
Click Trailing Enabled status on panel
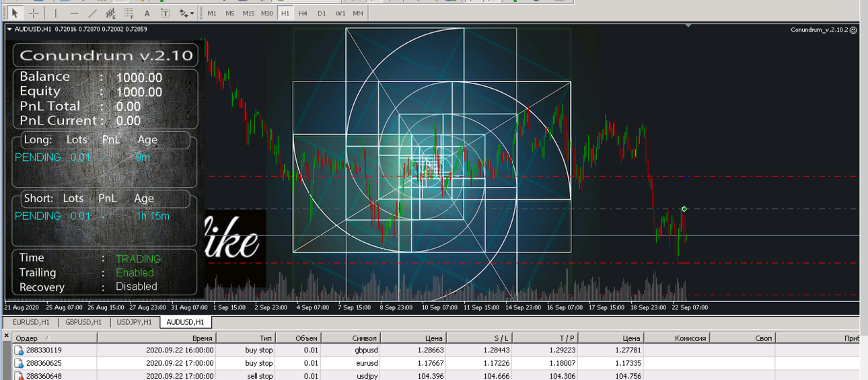(135, 272)
